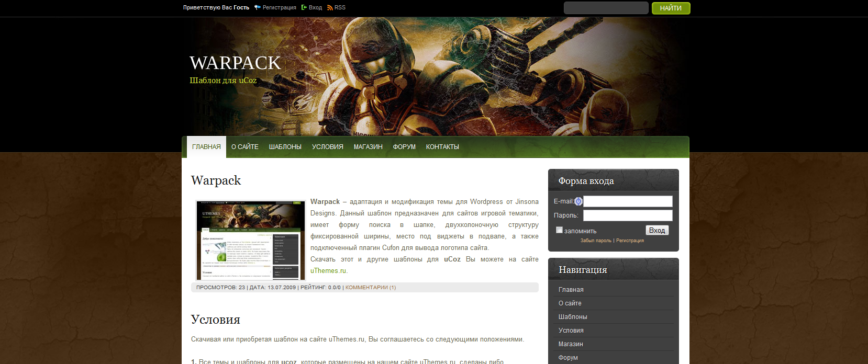
Task: Open Магазин in sidebar navigation
Action: tap(571, 344)
